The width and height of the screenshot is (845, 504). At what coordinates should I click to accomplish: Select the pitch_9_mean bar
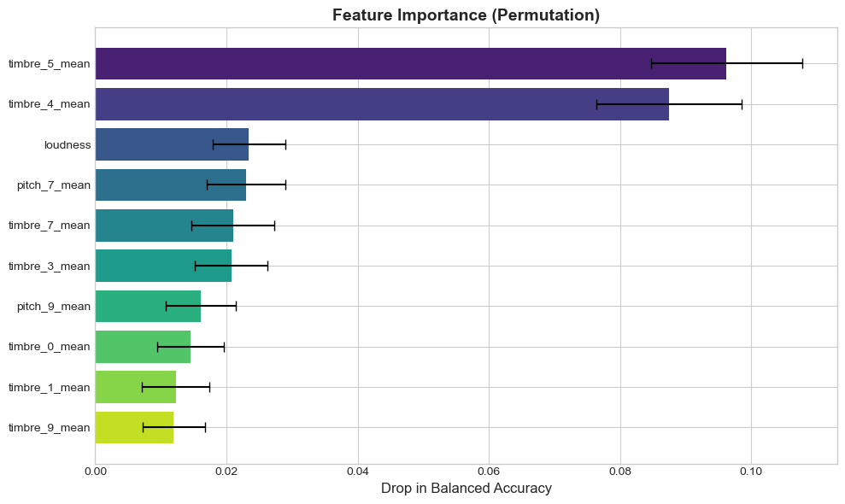(148, 306)
